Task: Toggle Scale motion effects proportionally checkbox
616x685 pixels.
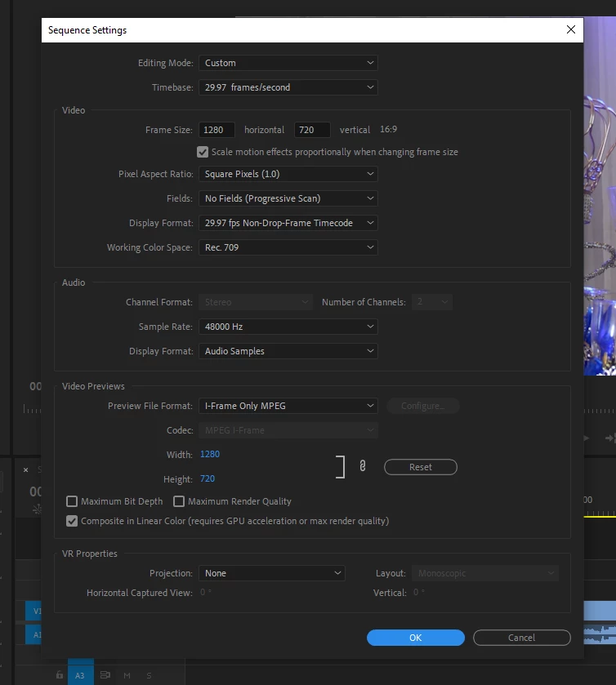Action: tap(203, 152)
